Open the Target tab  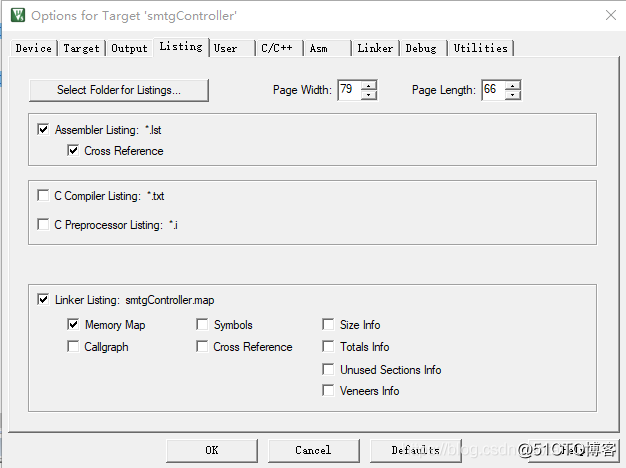point(81,48)
